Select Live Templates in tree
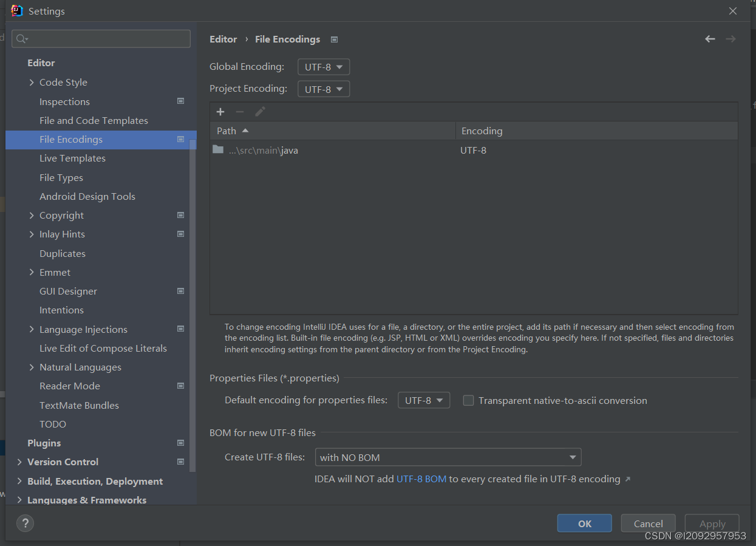 pyautogui.click(x=72, y=158)
